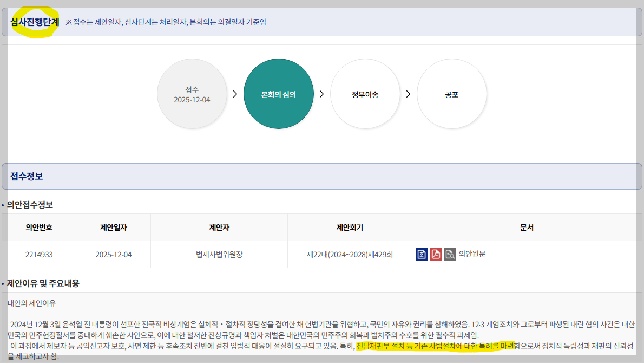Click the 제안이유 및 주요내용 subheading
Image resolution: width=644 pixels, height=363 pixels.
[43, 283]
